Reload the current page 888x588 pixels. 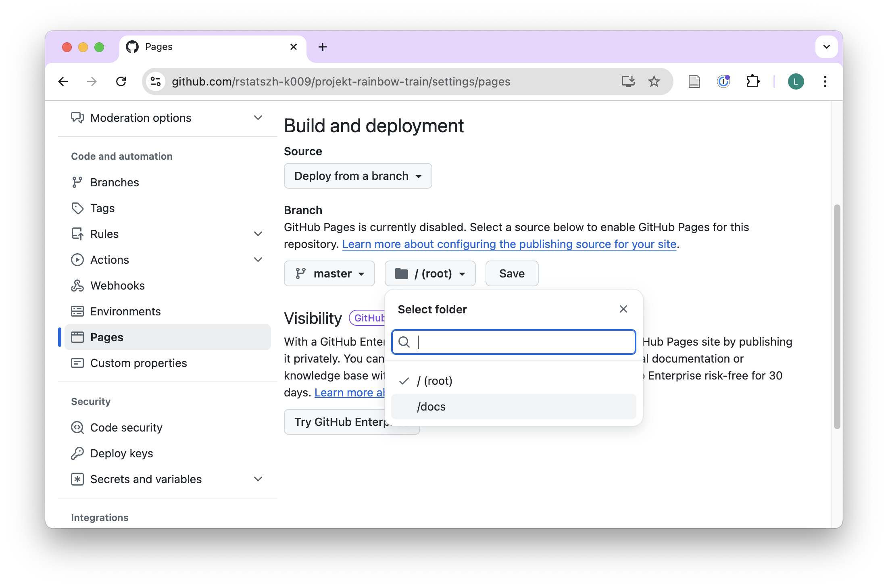121,82
